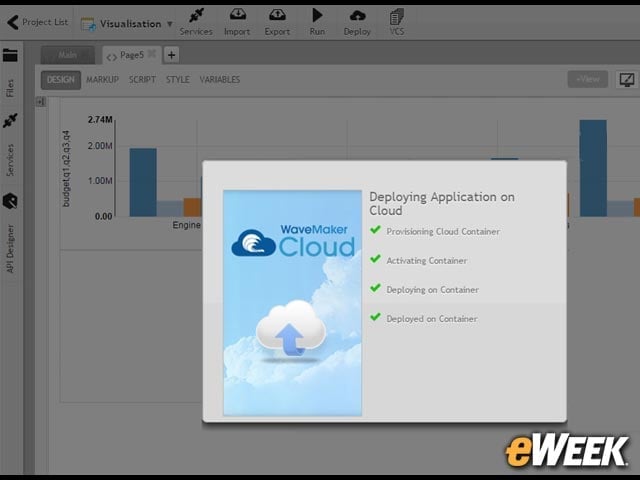Click Provisioning Cloud Container status
Screen dimensions: 640x480
[x=443, y=231]
